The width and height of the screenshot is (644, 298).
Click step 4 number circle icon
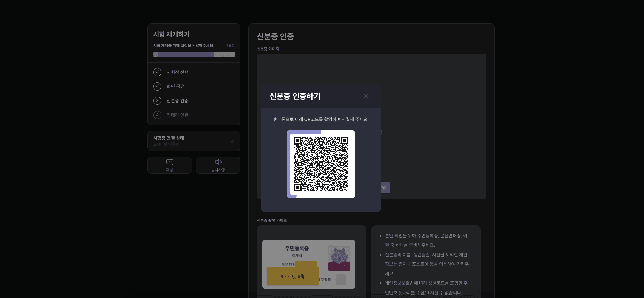click(x=157, y=115)
